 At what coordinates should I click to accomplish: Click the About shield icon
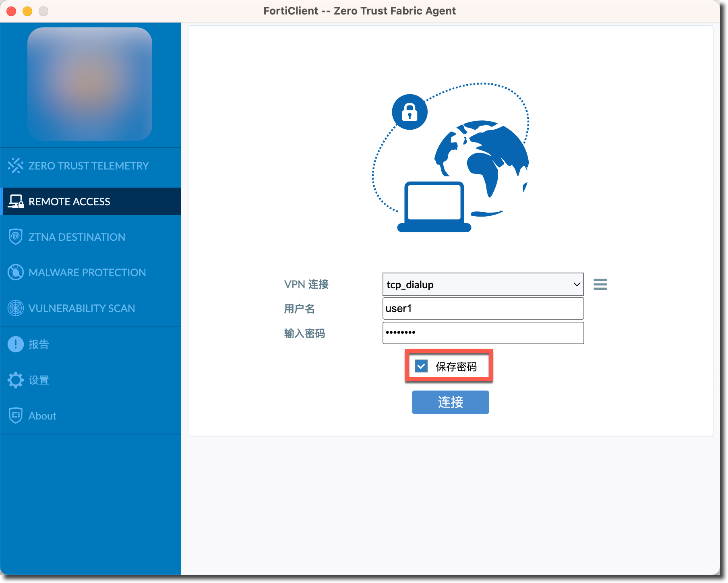(x=16, y=416)
